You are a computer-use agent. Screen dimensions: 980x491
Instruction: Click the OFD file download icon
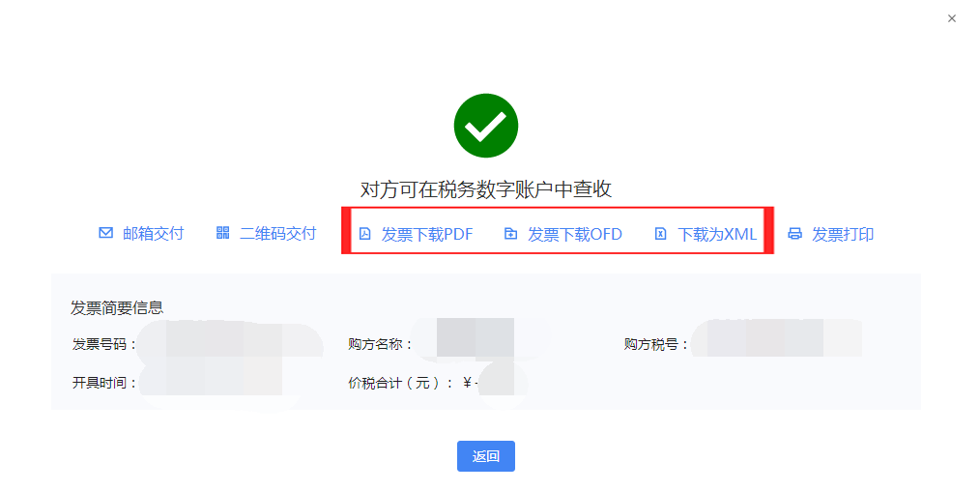click(510, 234)
